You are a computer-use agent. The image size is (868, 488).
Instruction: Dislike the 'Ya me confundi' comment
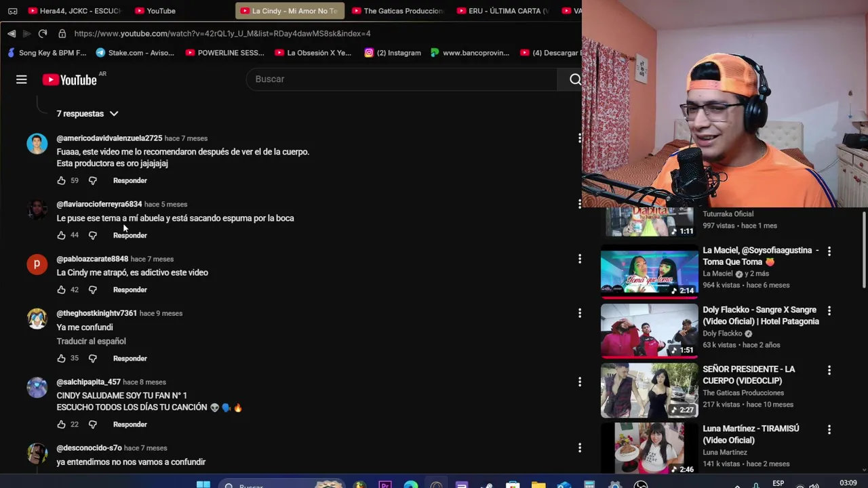93,358
